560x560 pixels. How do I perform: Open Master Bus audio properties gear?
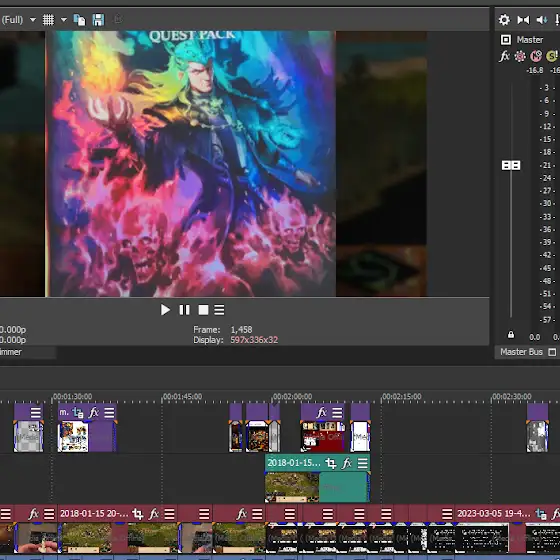coord(504,20)
